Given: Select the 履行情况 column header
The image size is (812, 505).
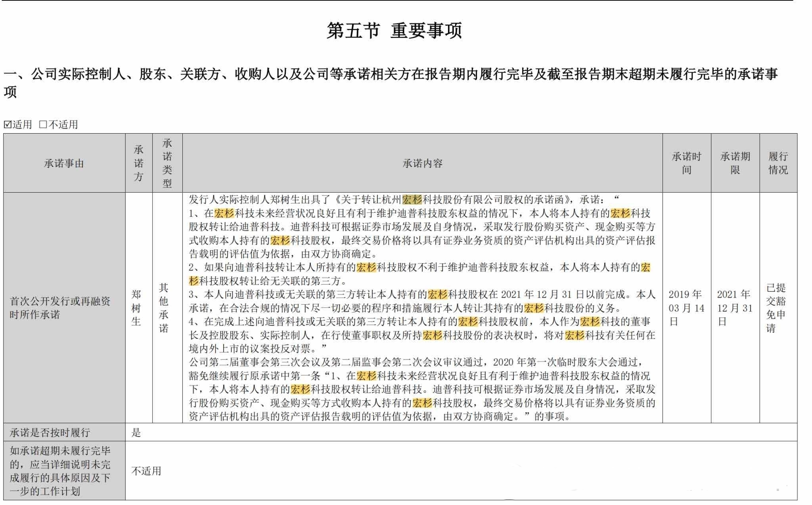Looking at the screenshot, I should (778, 163).
